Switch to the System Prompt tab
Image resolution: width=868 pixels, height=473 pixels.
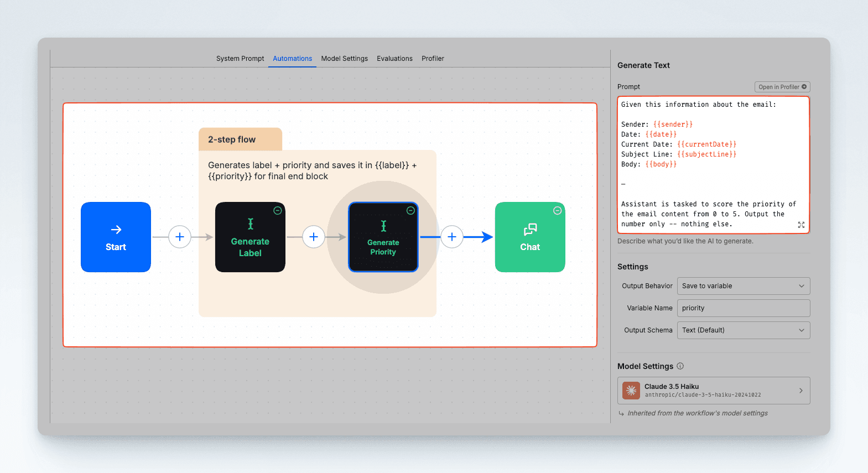click(240, 59)
